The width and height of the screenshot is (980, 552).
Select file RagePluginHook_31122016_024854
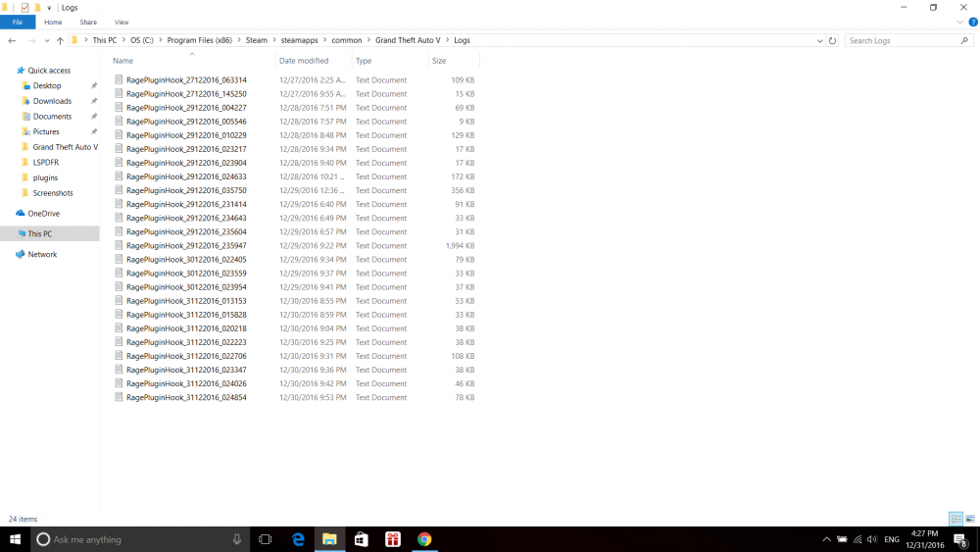pos(186,398)
